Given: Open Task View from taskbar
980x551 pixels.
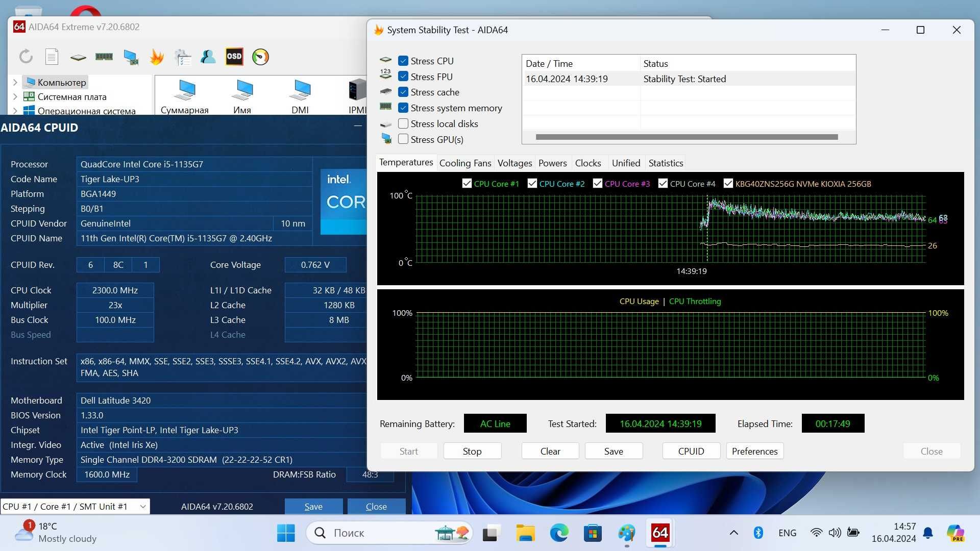Looking at the screenshot, I should [x=491, y=533].
